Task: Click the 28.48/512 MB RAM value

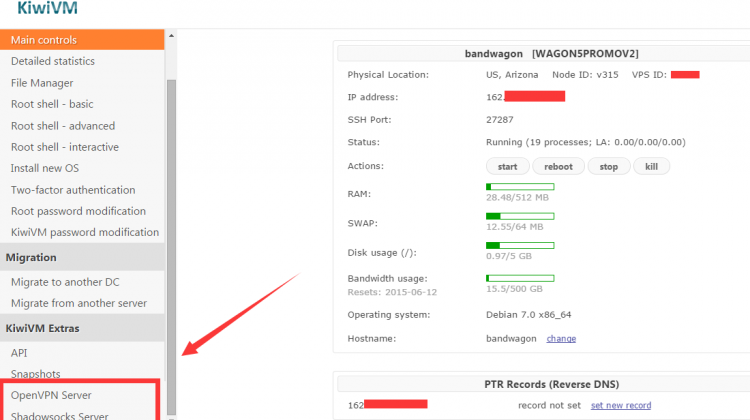Action: click(517, 198)
